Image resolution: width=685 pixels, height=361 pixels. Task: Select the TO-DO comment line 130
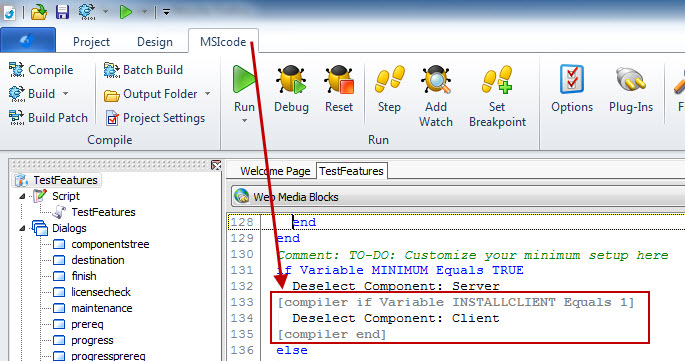tap(473, 255)
